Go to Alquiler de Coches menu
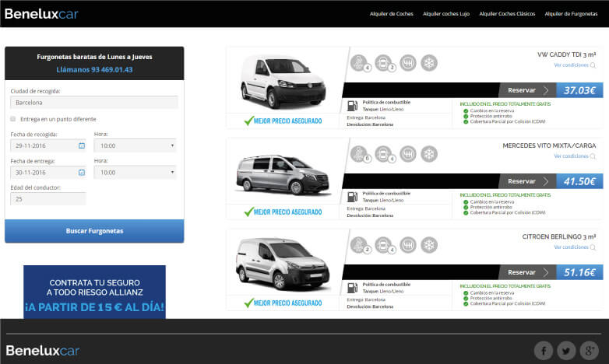 click(392, 13)
